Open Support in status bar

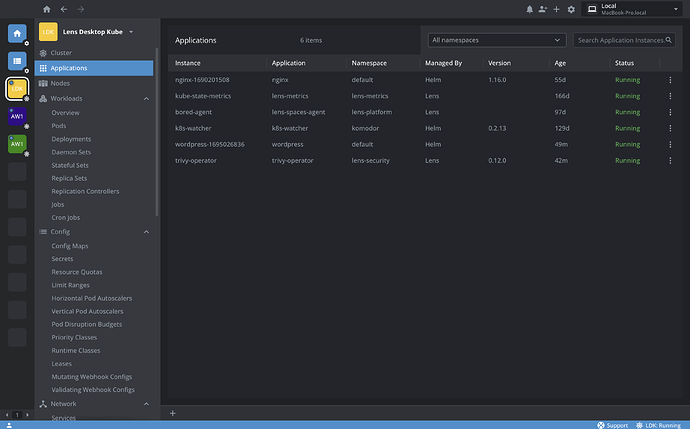pyautogui.click(x=613, y=425)
